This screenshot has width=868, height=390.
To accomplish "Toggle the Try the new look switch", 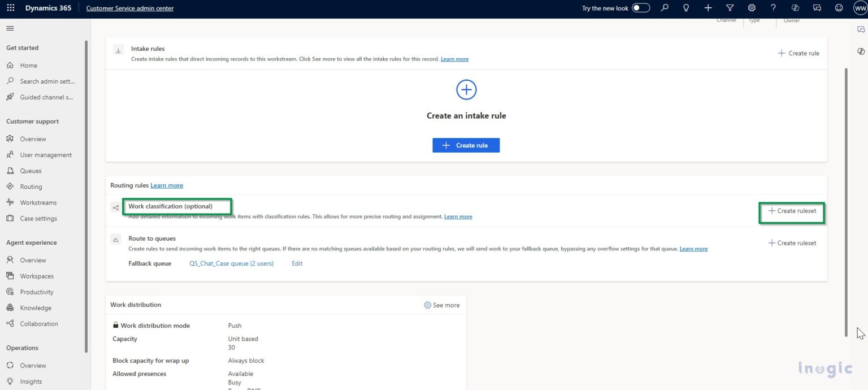I will pyautogui.click(x=640, y=8).
